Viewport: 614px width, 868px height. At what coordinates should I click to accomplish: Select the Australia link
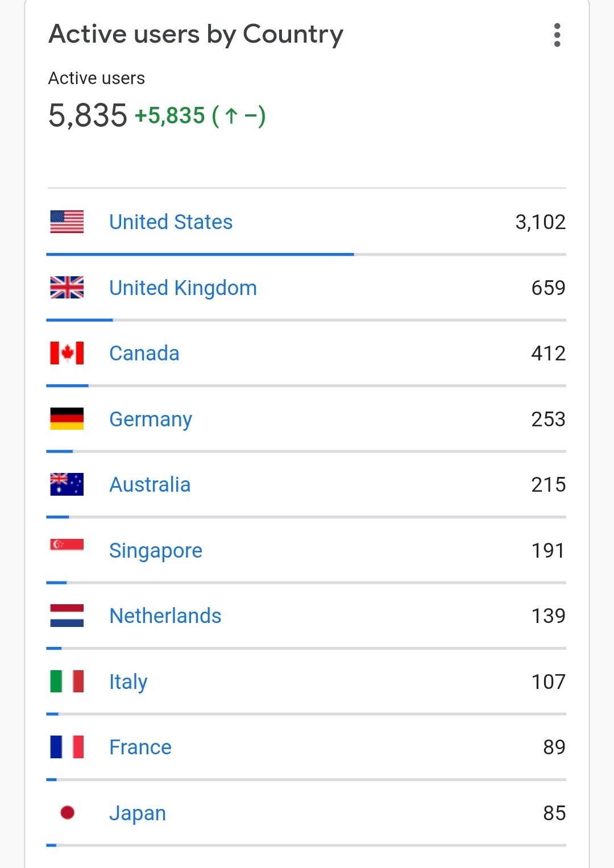(x=150, y=484)
